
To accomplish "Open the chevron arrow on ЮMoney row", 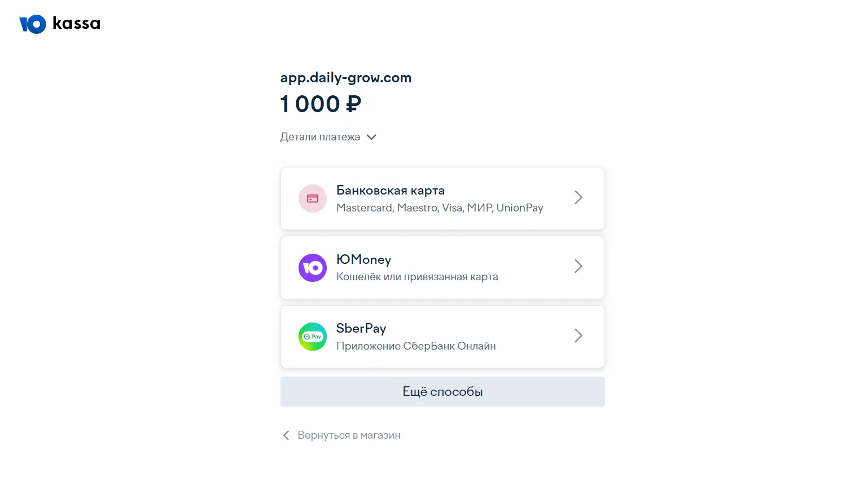I will [578, 266].
